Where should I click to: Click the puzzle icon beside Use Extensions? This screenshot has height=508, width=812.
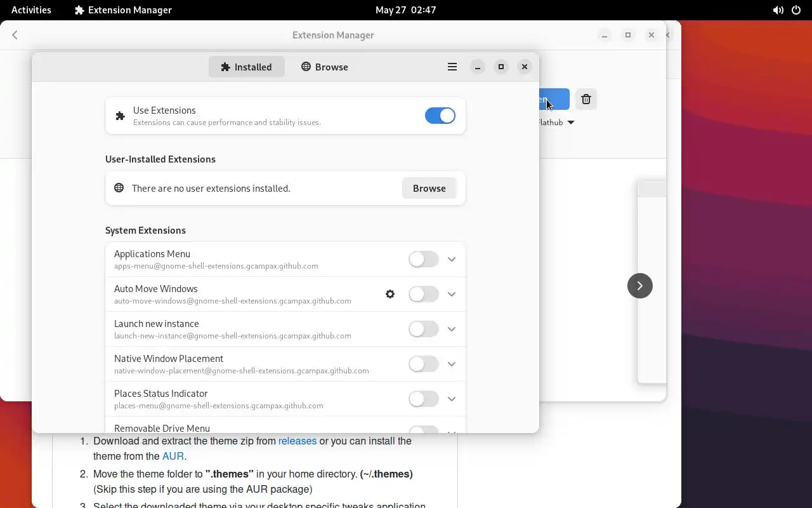tap(120, 116)
